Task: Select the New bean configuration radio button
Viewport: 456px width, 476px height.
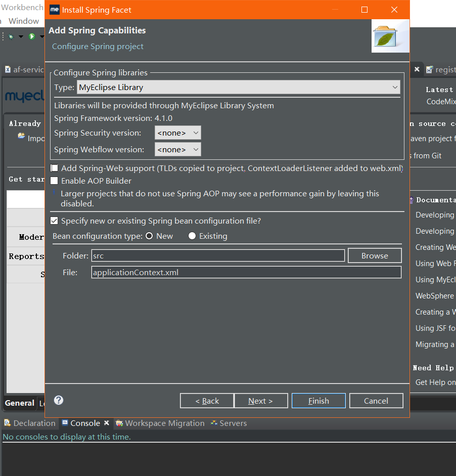Action: click(x=149, y=236)
